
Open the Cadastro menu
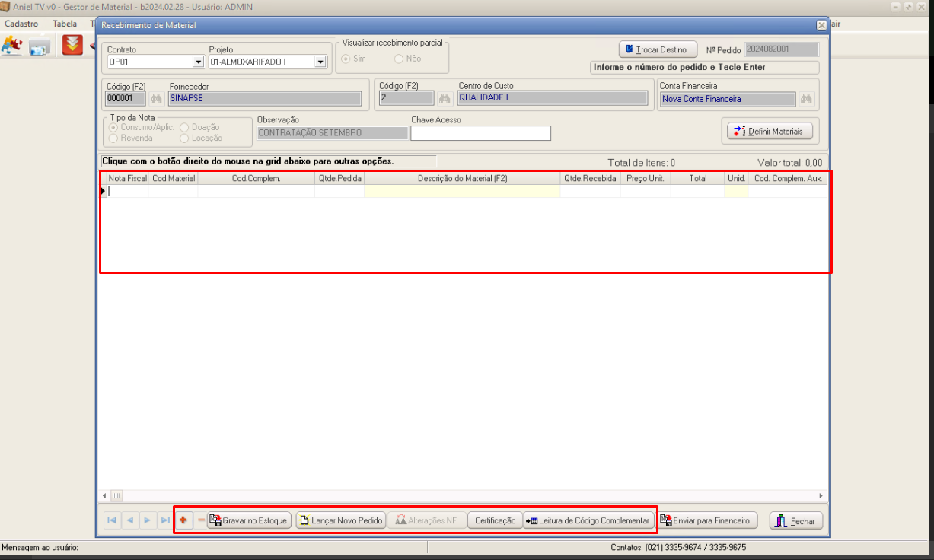[21, 24]
